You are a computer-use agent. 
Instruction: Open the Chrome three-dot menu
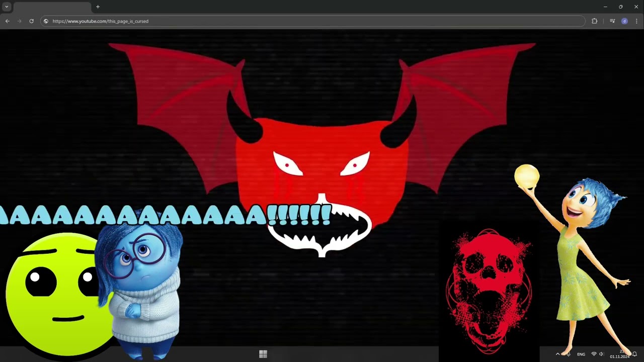click(636, 21)
